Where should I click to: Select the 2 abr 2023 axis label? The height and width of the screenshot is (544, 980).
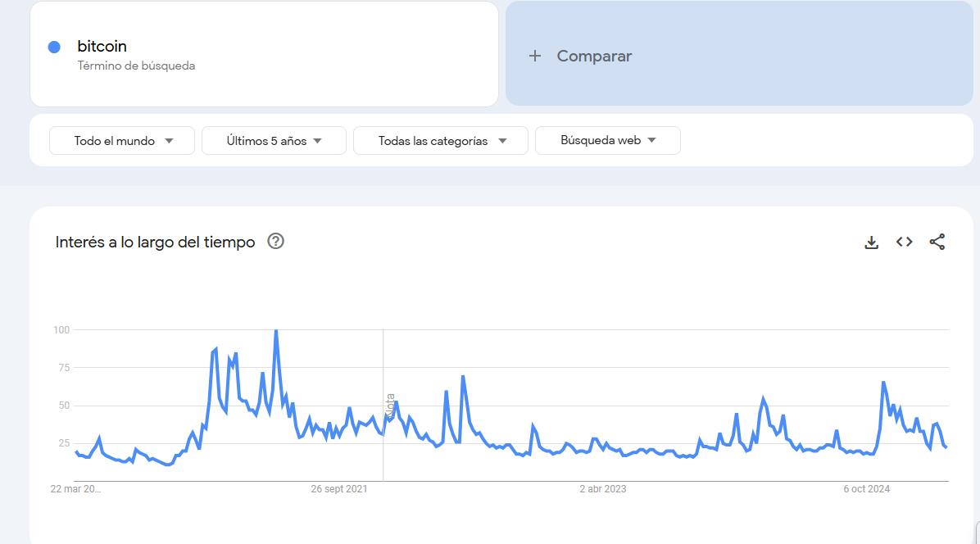pos(602,489)
